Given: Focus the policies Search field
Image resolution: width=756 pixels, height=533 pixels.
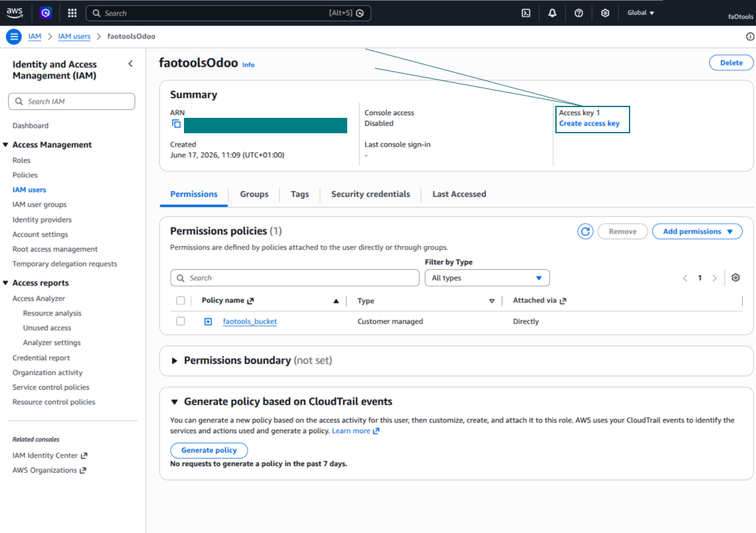Looking at the screenshot, I should coord(294,278).
